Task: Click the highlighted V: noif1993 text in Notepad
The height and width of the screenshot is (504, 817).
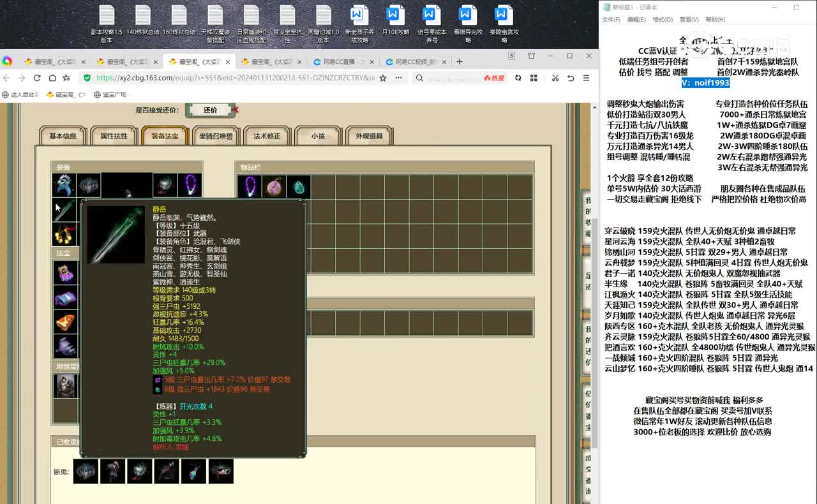Action: pos(705,83)
